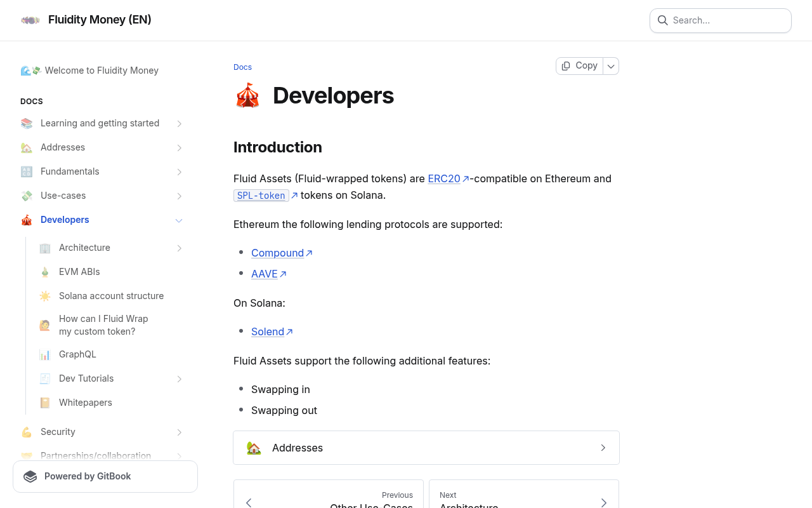
Task: Click the Swapping out list item
Action: point(284,410)
